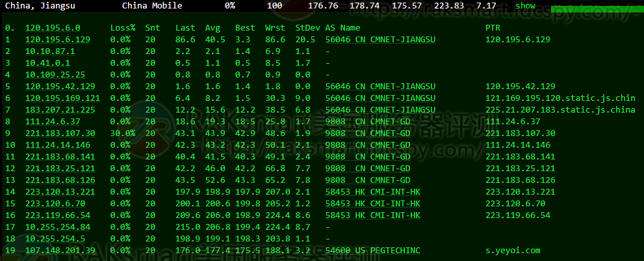Open hop 8 IP 111.24.6.37

53,122
